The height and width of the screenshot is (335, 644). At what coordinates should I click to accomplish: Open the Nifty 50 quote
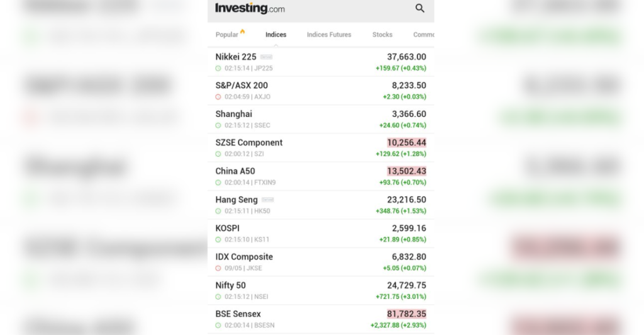pyautogui.click(x=321, y=291)
